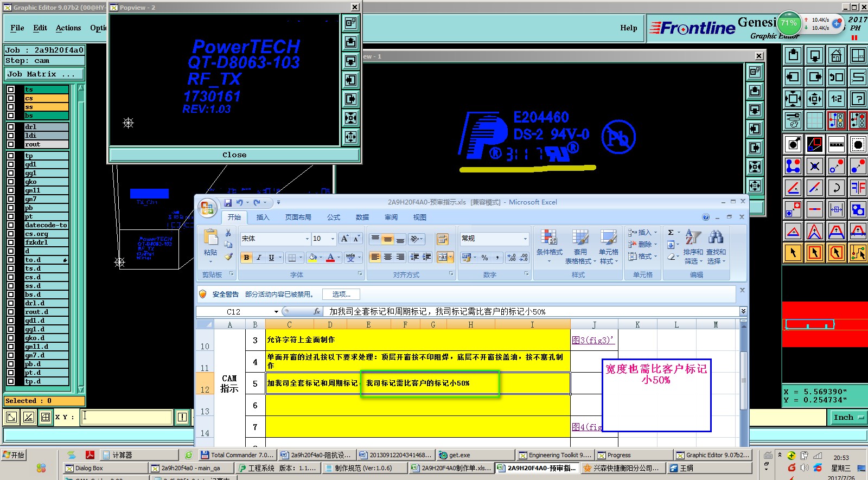Click the Popview pan down icon
868x480 pixels.
click(x=350, y=61)
